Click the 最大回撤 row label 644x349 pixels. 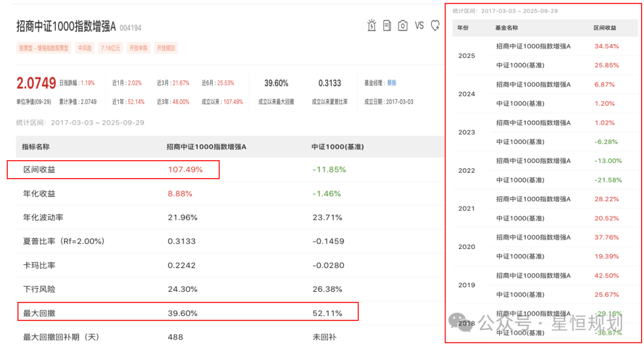pyautogui.click(x=39, y=313)
